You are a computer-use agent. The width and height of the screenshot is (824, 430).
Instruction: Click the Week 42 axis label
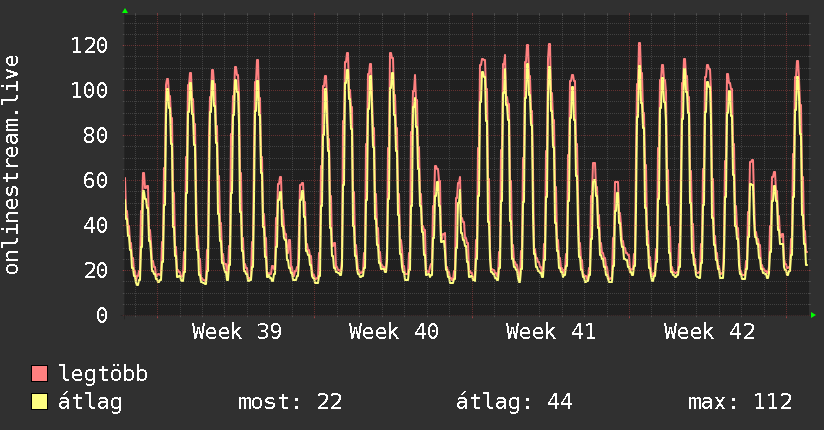(709, 332)
